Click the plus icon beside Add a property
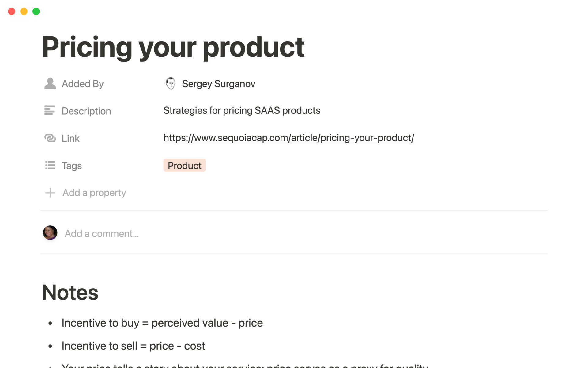588x368 pixels. (x=50, y=193)
